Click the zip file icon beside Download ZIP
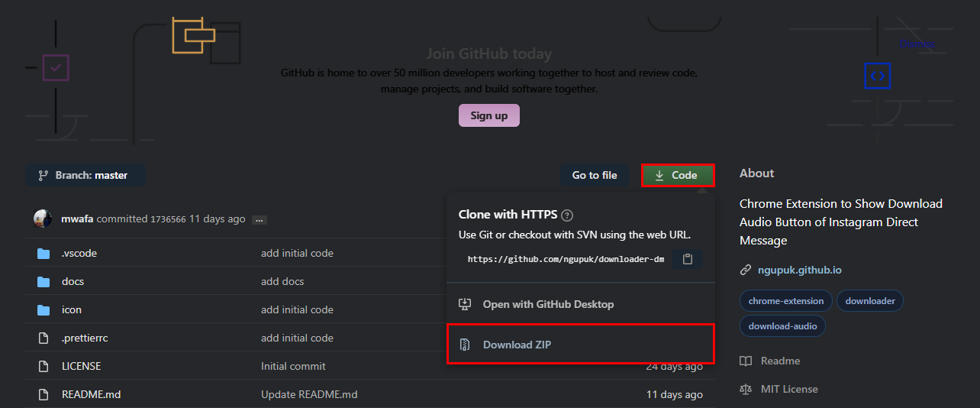 [464, 345]
